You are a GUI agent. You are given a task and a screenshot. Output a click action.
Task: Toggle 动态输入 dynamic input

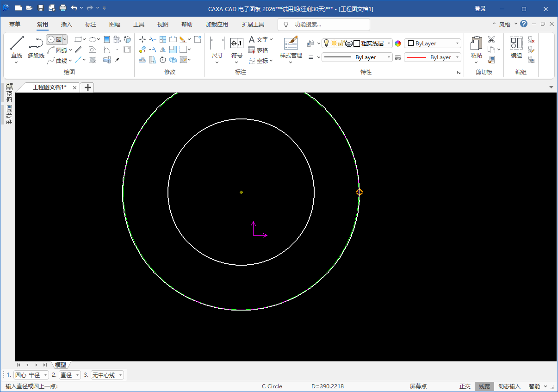pyautogui.click(x=509, y=386)
